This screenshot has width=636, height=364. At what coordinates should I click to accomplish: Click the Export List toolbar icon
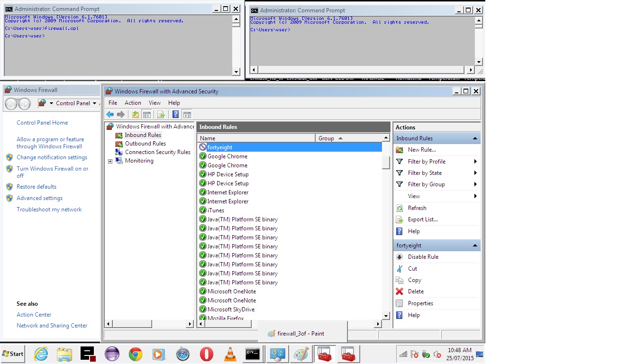161,114
